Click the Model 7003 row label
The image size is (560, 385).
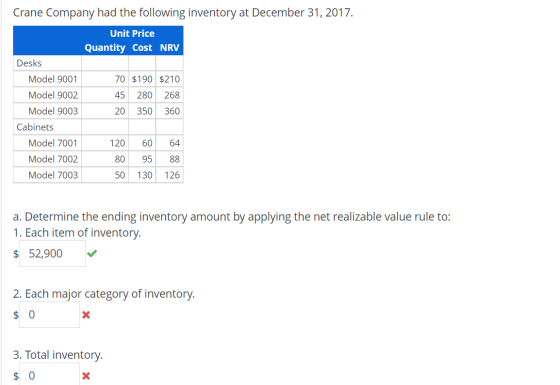(x=53, y=175)
